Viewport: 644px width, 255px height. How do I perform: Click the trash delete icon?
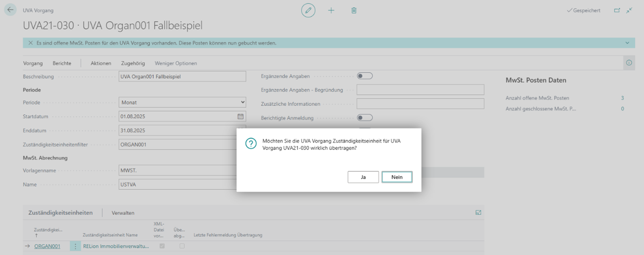354,11
